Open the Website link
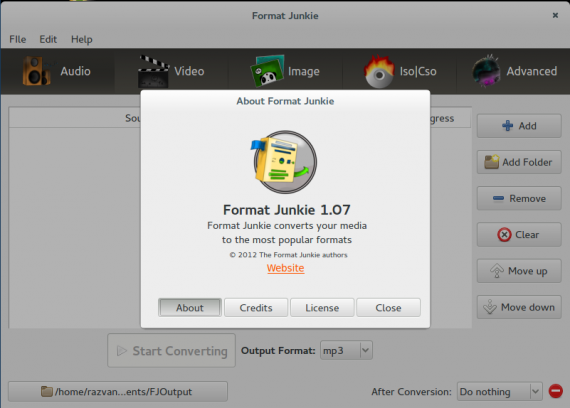Viewport: 570px width, 408px height. click(285, 268)
